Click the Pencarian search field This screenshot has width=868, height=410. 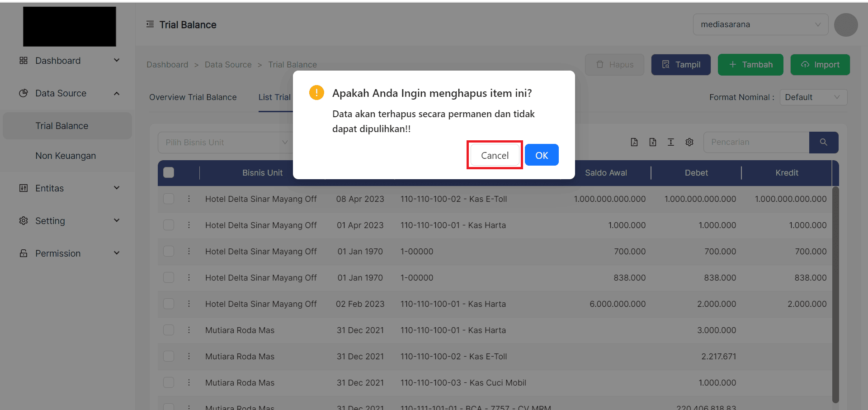click(756, 142)
